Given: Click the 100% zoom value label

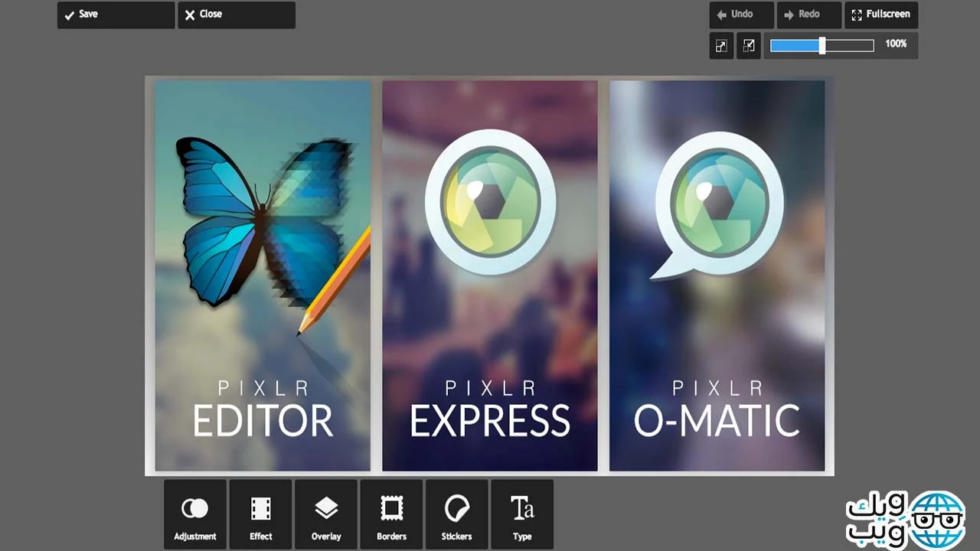Looking at the screenshot, I should tap(896, 44).
